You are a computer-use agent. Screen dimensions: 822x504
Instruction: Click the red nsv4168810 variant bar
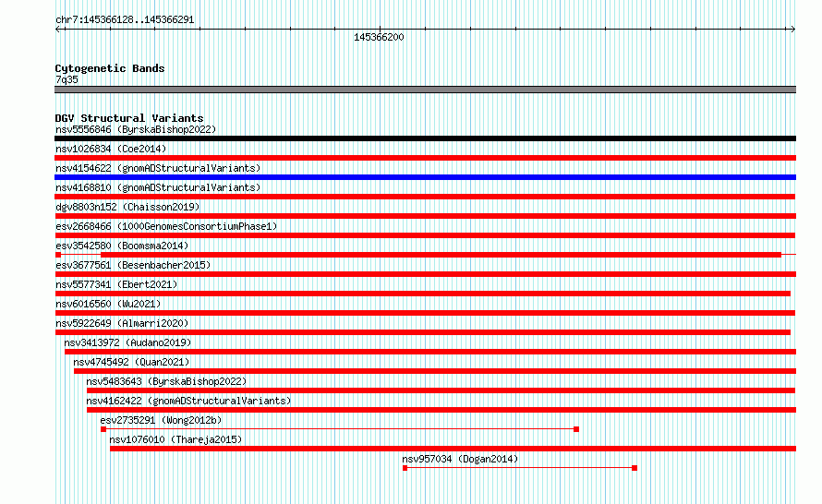coord(425,197)
